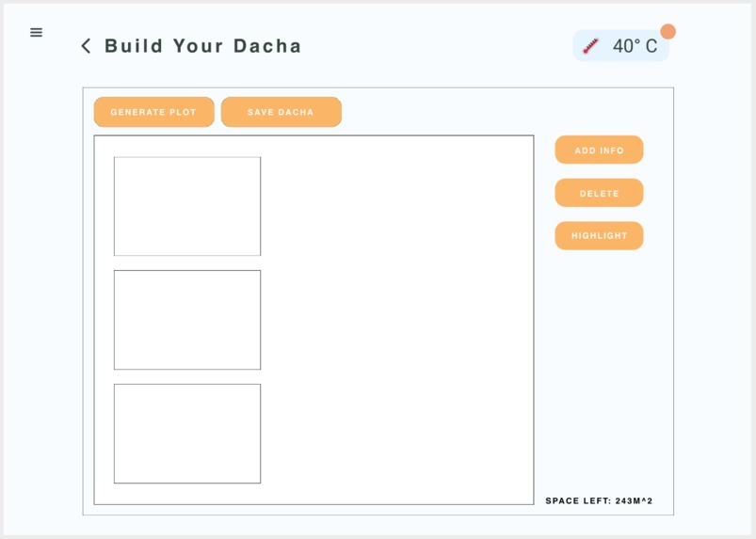Click the Build Your Dacha title
The width and height of the screenshot is (756, 539).
[x=203, y=46]
